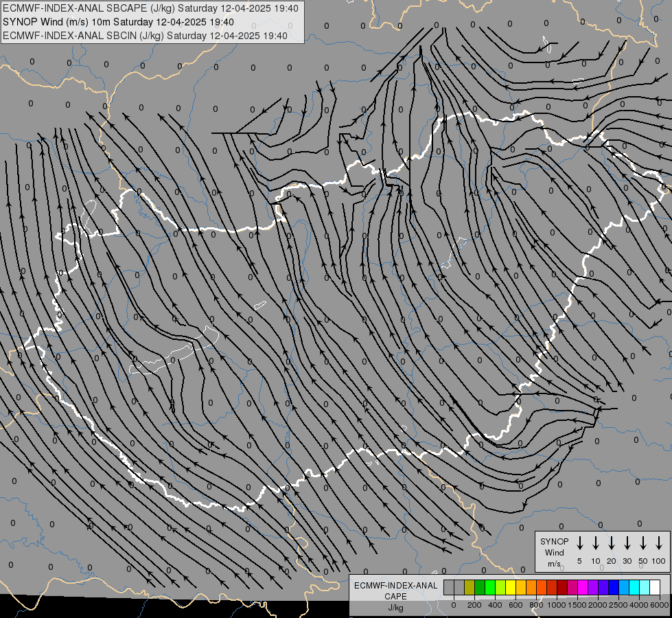Click the ECMWF-INDEX-ANAL SBCAPE title line
672x618 pixels.
click(x=150, y=8)
